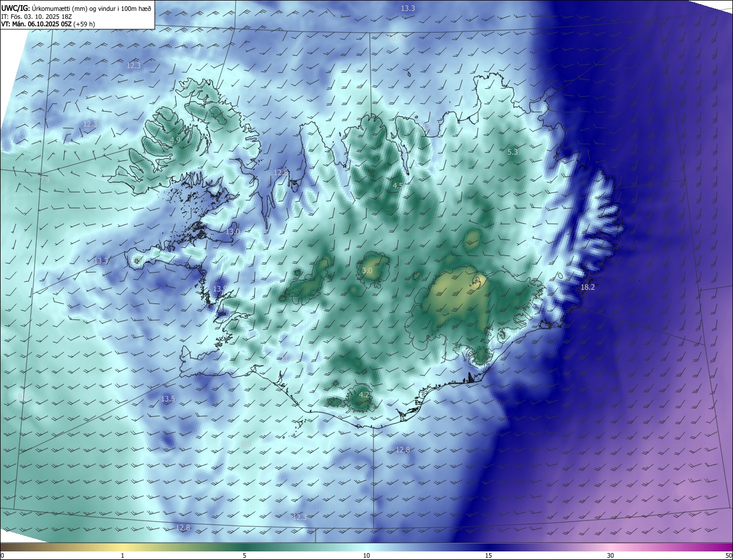Click the "UWC/IG:" label in the title box
This screenshot has height=560, width=733.
click(15, 8)
